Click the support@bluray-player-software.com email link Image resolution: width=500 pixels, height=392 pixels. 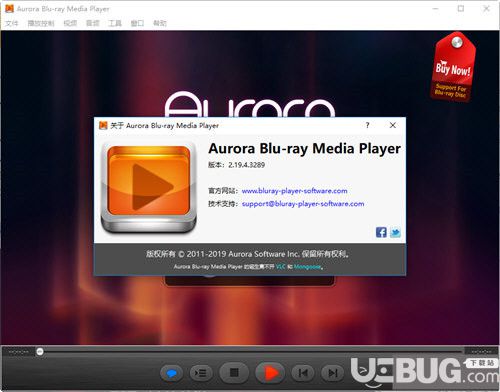[x=303, y=204]
